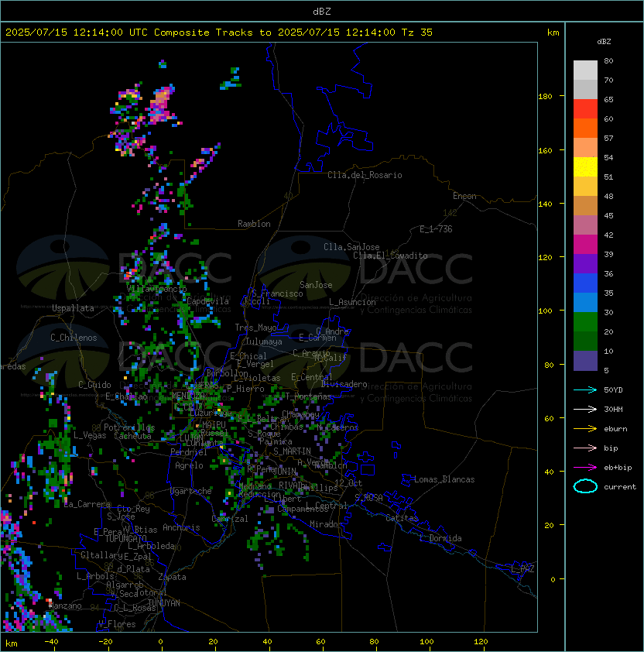Image resolution: width=644 pixels, height=652 pixels.
Task: Click the 'Capdevila' map label
Action: coord(207,301)
